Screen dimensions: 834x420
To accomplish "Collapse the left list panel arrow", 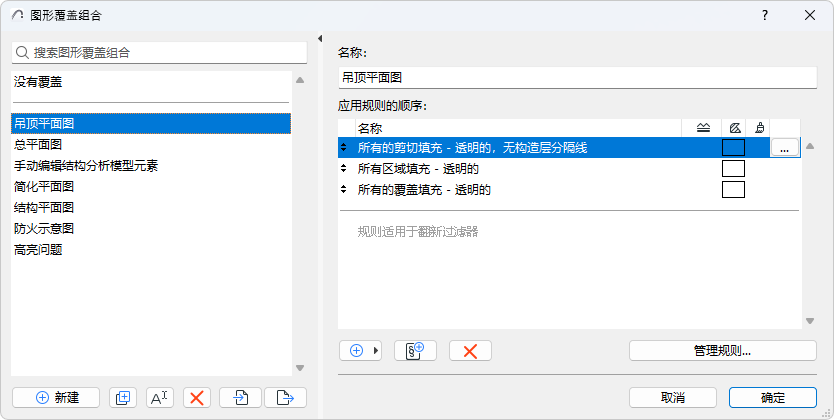I will tap(320, 38).
